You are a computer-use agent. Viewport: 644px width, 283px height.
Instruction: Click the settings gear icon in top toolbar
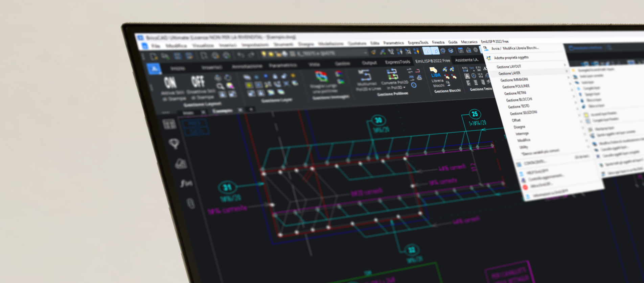point(476,50)
